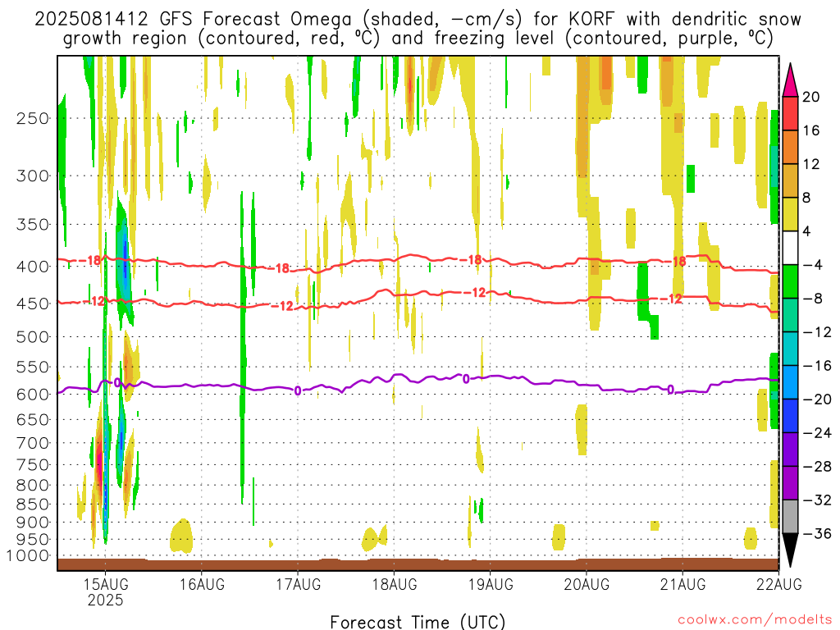Click the 550 pressure axis label

tap(33, 367)
